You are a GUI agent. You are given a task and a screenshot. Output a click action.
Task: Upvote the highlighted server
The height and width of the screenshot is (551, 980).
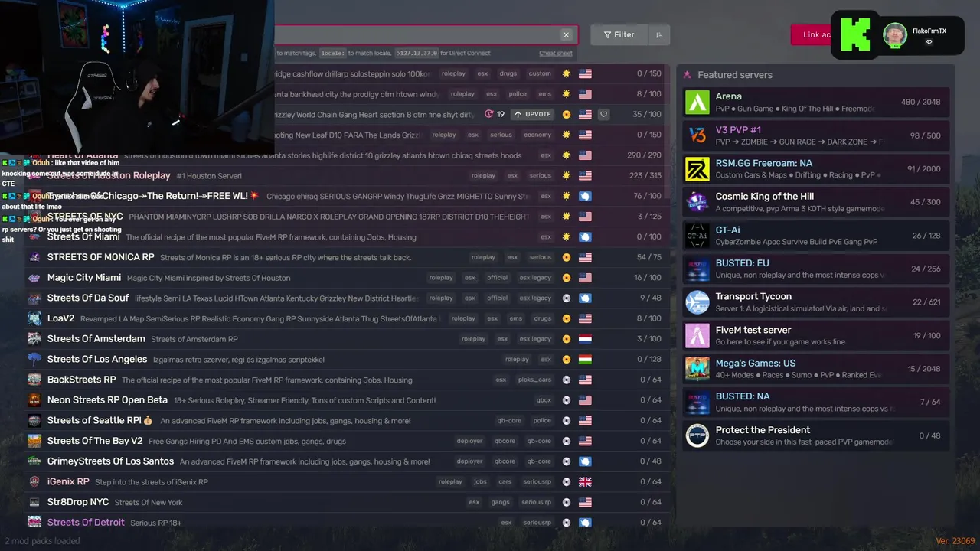(533, 114)
